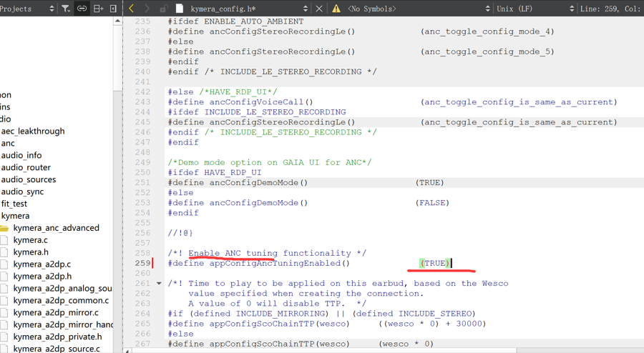Click the file lock icon
This screenshot has height=353, width=644.
coord(163,8)
